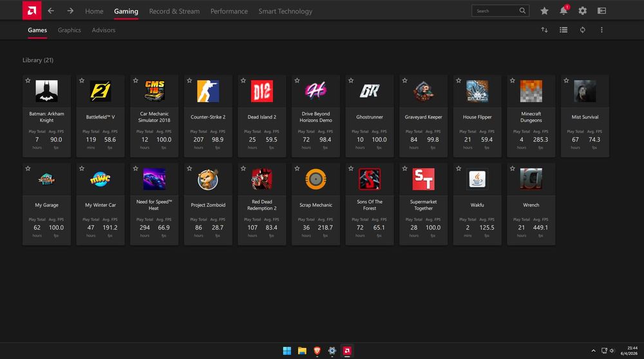The height and width of the screenshot is (359, 644).
Task: Switch to list view icon
Action: point(563,30)
